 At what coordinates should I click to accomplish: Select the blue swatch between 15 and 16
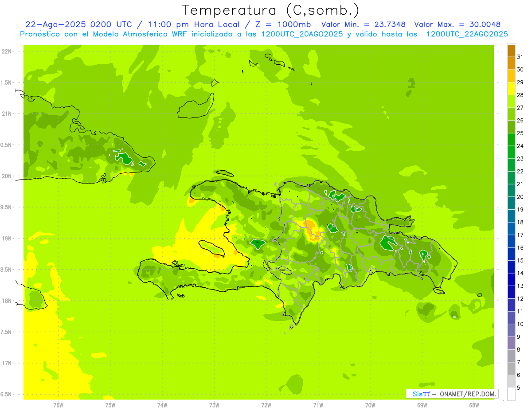(511, 254)
